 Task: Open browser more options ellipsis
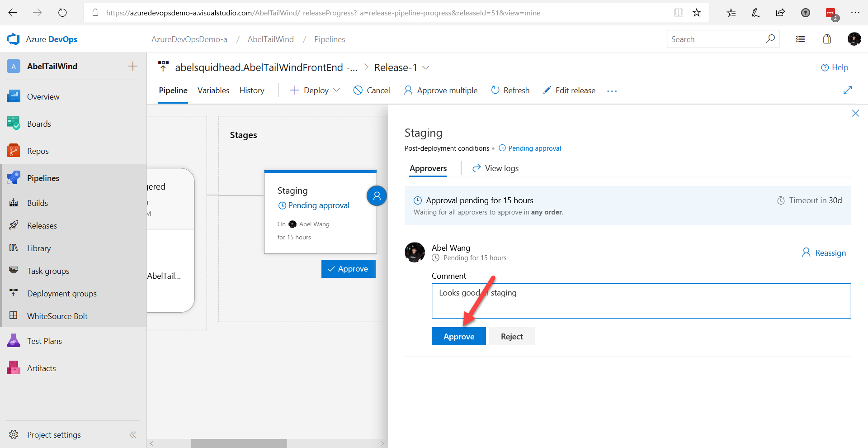click(855, 13)
